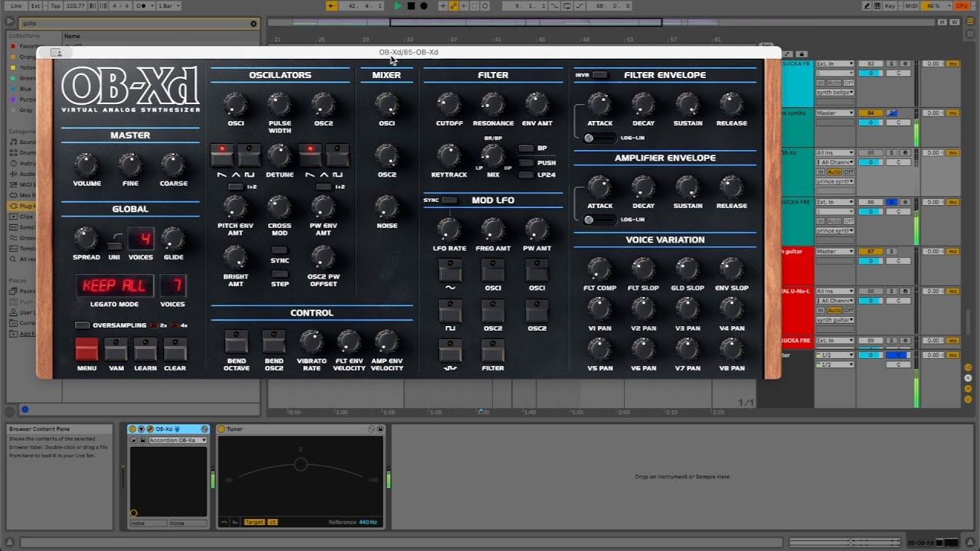Toggle the Amplifier Envelope LOG-LIN switch
Screen dimensions: 980x551
click(599, 220)
